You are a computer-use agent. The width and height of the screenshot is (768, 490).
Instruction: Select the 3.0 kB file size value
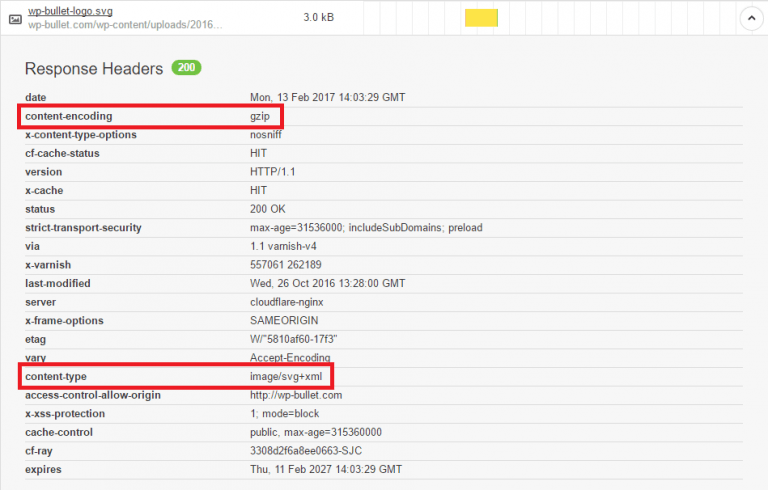[318, 17]
